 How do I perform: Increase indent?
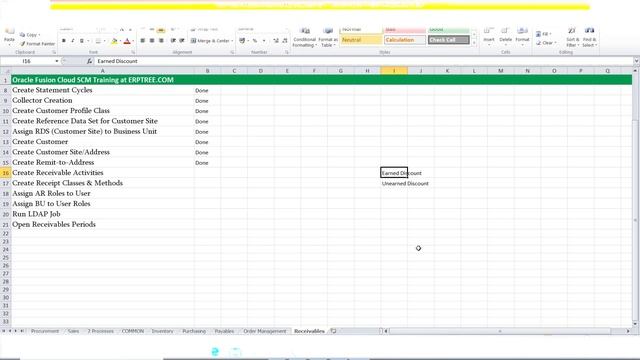pos(182,41)
